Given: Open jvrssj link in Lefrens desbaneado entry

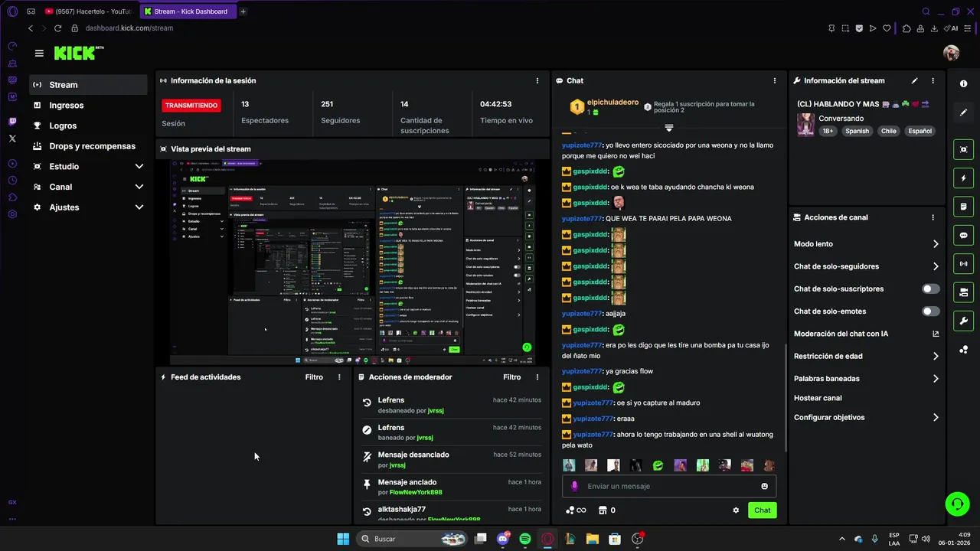Looking at the screenshot, I should pyautogui.click(x=434, y=410).
